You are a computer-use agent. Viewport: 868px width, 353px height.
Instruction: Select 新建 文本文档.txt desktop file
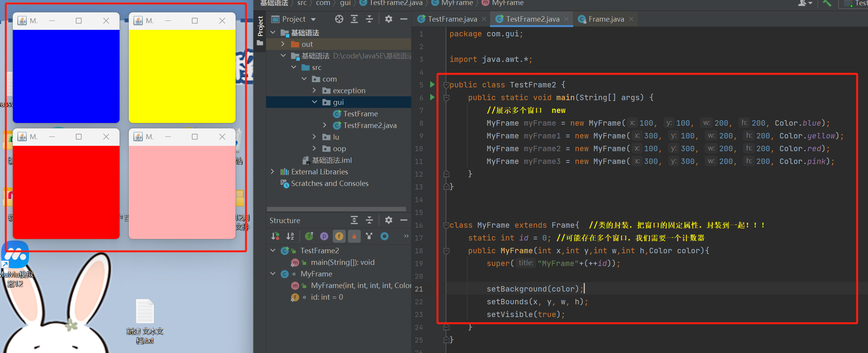pos(145,321)
